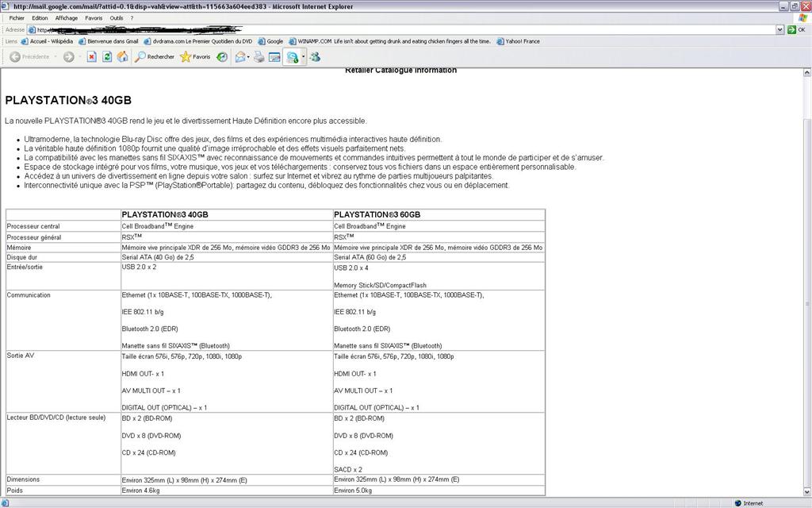The width and height of the screenshot is (812, 508).
Task: Click the IE icon in the title bar
Action: pyautogui.click(x=6, y=6)
